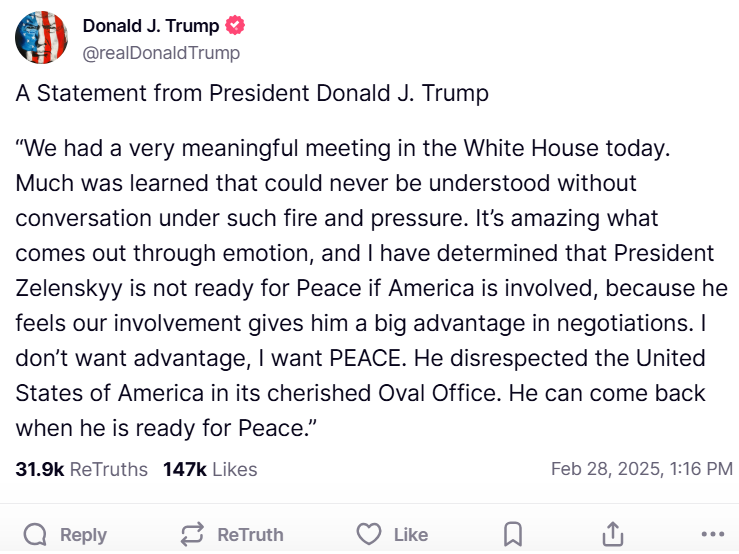This screenshot has height=554, width=739.
Task: Bookmark this post
Action: pos(512,534)
